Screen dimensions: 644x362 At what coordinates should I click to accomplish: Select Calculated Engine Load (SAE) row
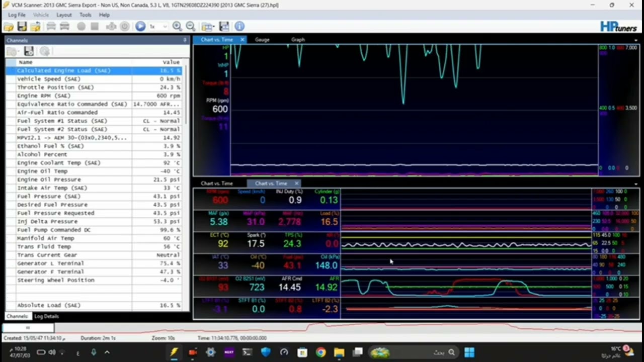point(94,70)
